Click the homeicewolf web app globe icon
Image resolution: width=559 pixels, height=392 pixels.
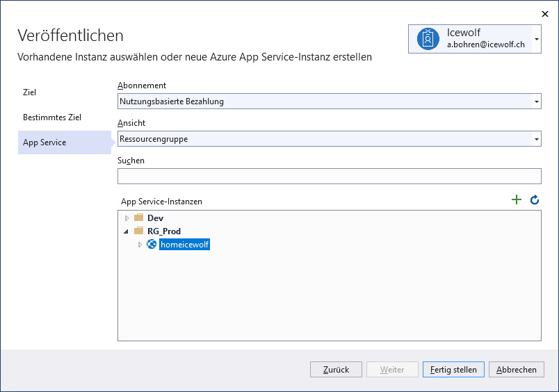[152, 244]
